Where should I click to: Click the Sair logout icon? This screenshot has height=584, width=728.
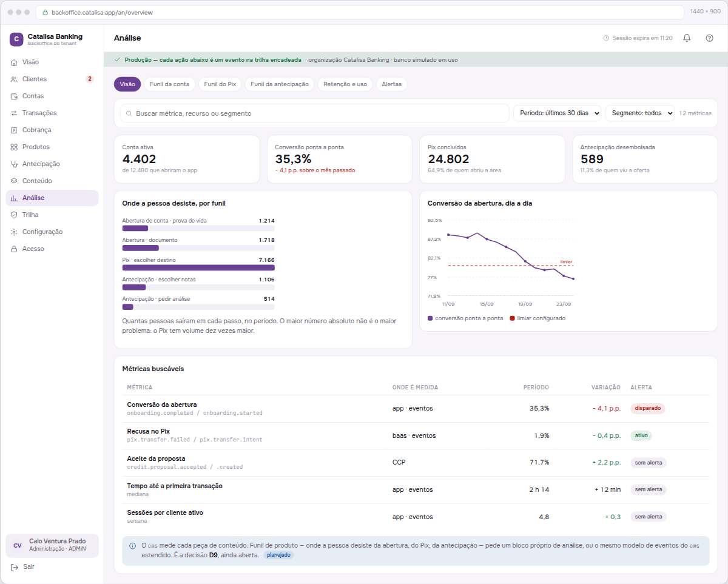coord(15,567)
